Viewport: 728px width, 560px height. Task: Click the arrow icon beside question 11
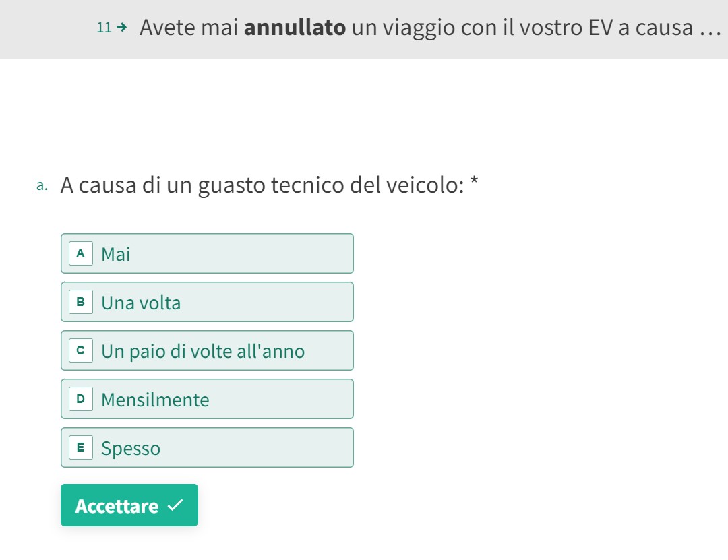(x=121, y=28)
